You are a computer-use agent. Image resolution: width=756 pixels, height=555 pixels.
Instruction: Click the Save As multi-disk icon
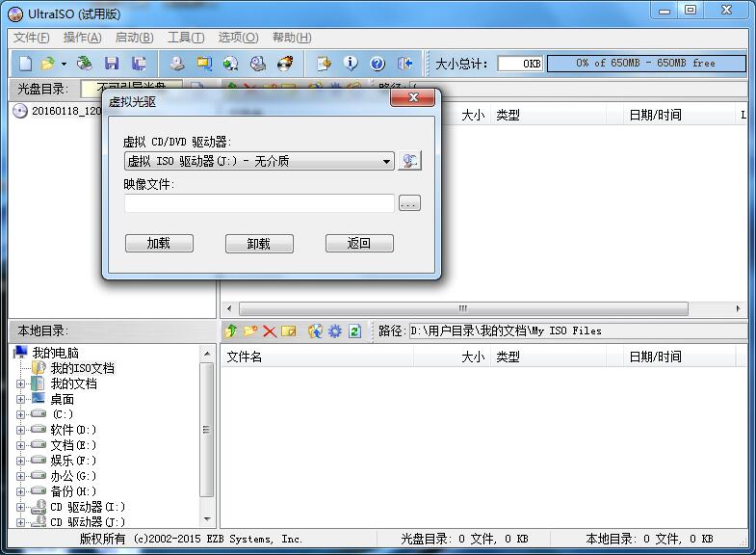pyautogui.click(x=139, y=64)
